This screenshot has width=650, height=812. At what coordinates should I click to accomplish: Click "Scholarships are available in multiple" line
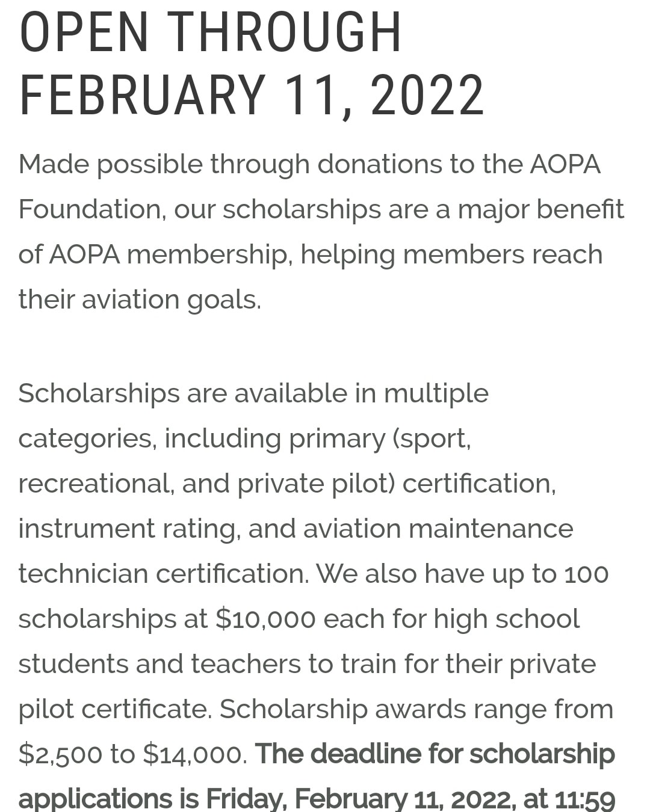[x=253, y=394]
